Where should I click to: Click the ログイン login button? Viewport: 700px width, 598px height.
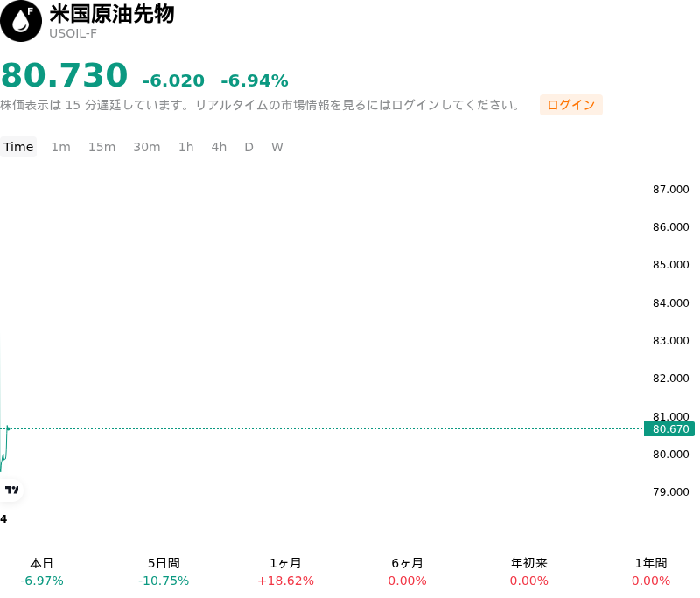[x=571, y=105]
